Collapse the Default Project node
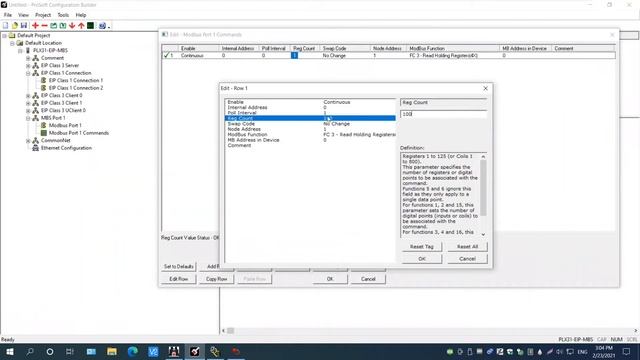Image resolution: width=640 pixels, height=360 pixels. (x=4, y=36)
